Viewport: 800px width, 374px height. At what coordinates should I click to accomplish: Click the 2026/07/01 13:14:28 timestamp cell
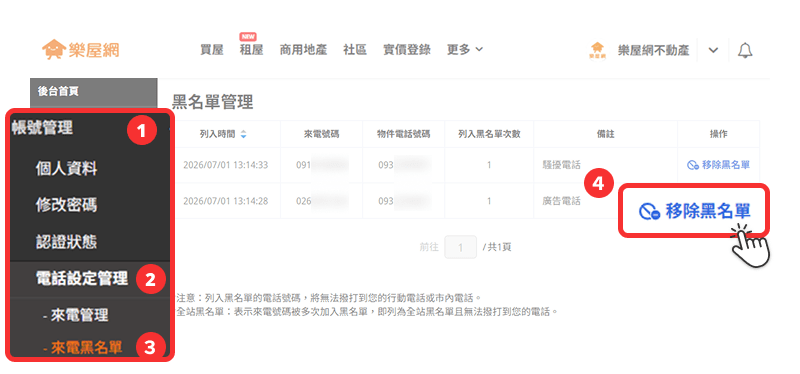(x=226, y=201)
